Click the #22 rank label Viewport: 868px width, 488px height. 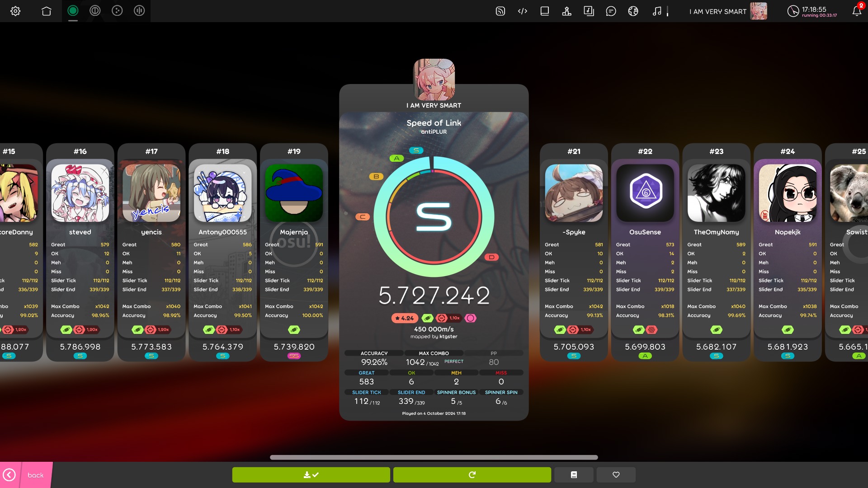(x=645, y=151)
